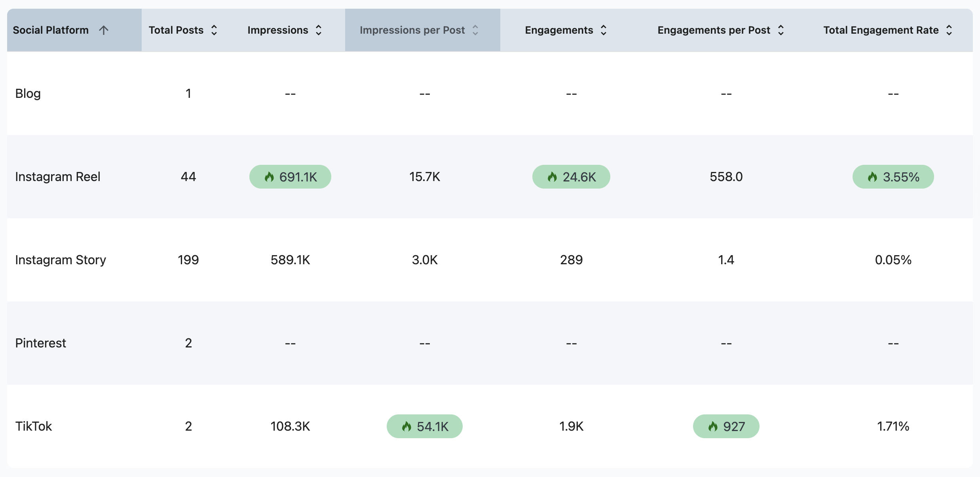Select the Instagram Reel row name
Viewport: 980px width, 477px height.
(x=58, y=177)
